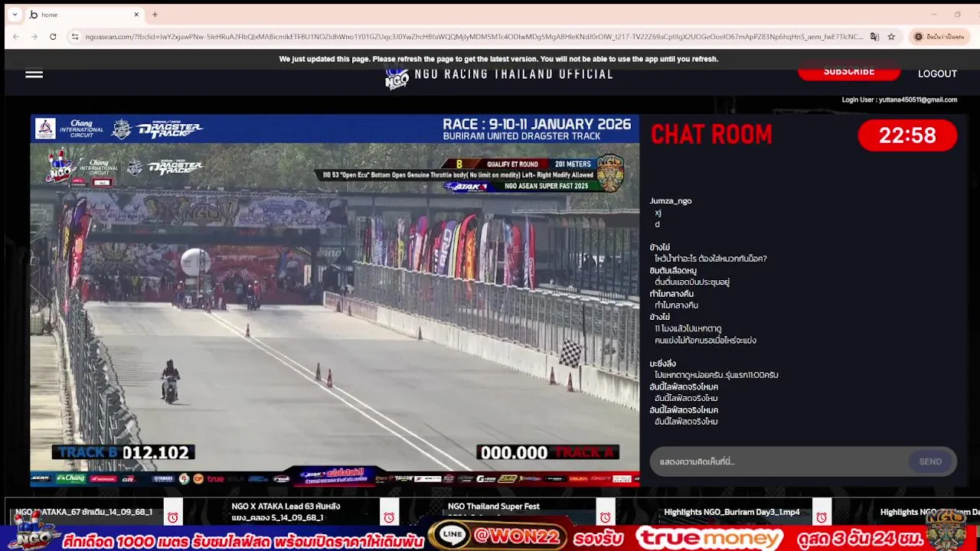Click 'RACE : 9-10-11 JANUARY 2026' title

537,124
